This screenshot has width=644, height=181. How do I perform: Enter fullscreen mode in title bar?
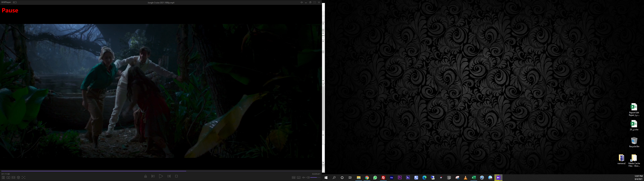pos(314,3)
